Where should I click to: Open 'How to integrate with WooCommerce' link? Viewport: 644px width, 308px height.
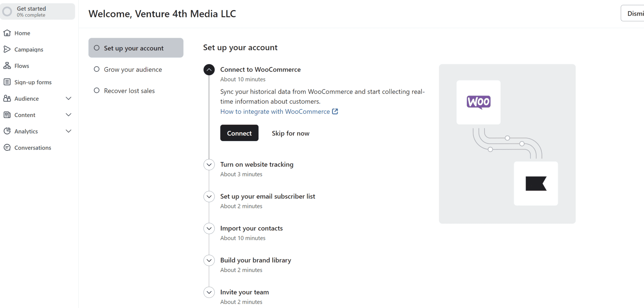tap(275, 112)
